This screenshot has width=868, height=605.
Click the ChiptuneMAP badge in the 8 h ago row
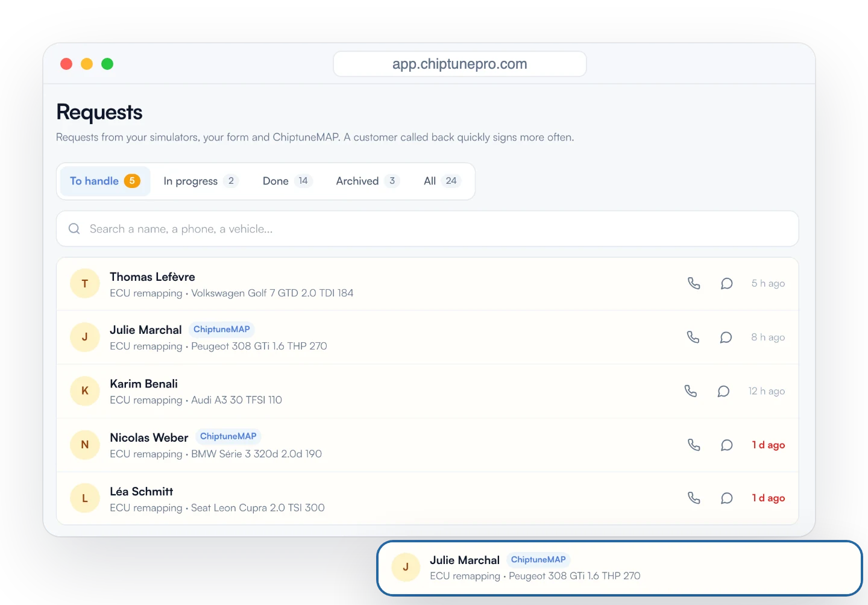pyautogui.click(x=222, y=329)
